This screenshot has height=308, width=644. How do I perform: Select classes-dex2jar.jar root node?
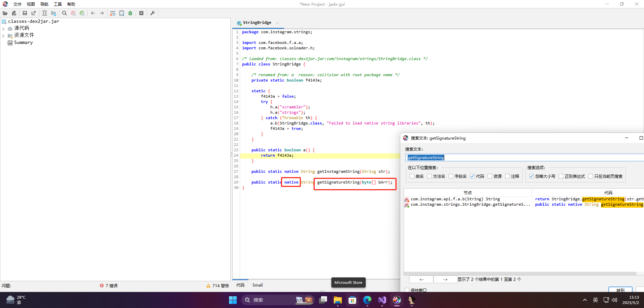[34, 21]
